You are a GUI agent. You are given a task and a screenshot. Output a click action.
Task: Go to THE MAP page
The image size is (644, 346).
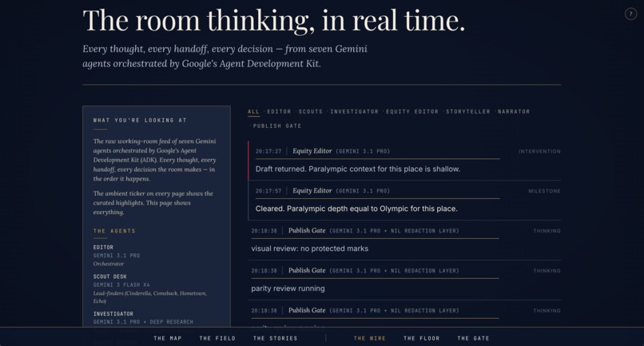(x=168, y=338)
